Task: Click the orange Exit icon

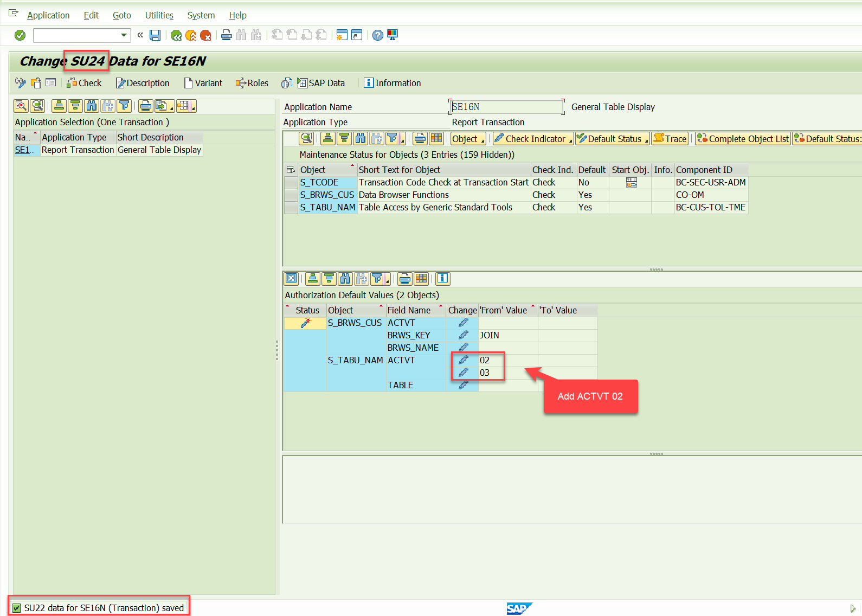Action: click(191, 35)
